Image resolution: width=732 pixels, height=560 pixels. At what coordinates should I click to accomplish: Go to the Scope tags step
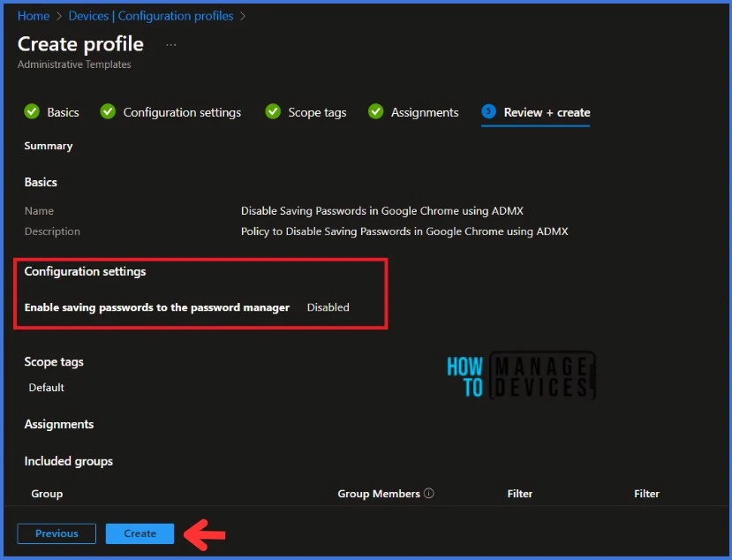click(x=317, y=112)
